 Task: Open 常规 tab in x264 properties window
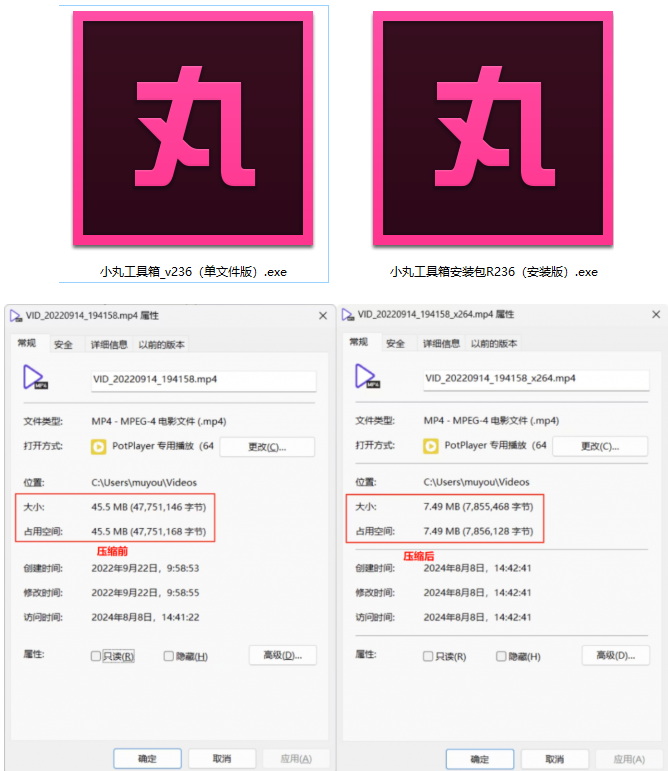pyautogui.click(x=358, y=342)
